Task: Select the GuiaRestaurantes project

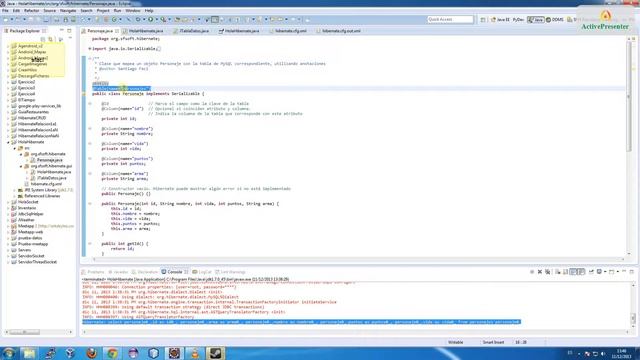Action: coord(33,112)
